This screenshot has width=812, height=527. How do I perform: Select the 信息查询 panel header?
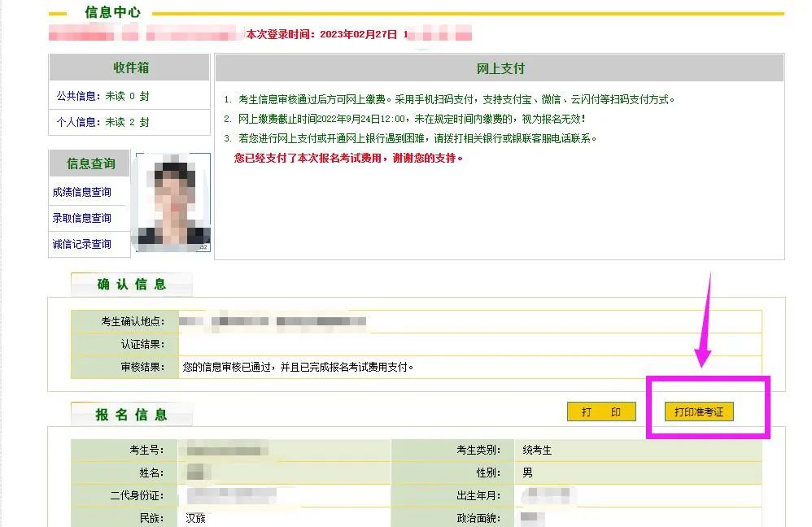tap(90, 163)
